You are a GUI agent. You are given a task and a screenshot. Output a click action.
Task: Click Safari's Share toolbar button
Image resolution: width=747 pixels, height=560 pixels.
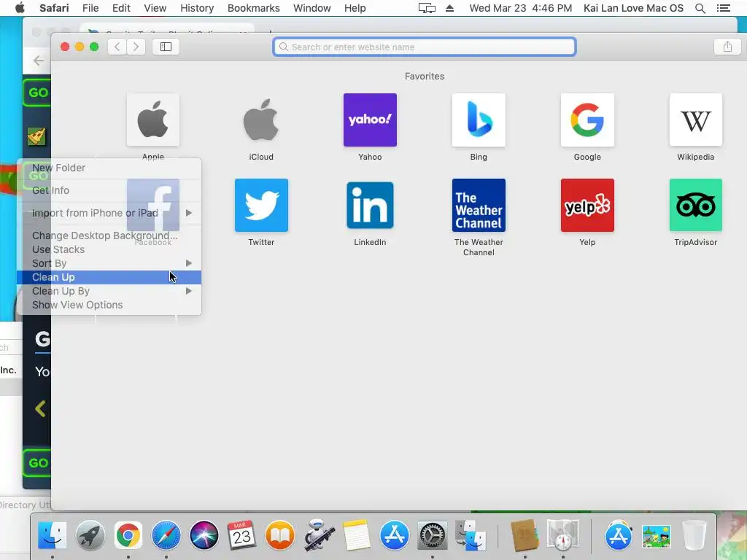point(727,47)
